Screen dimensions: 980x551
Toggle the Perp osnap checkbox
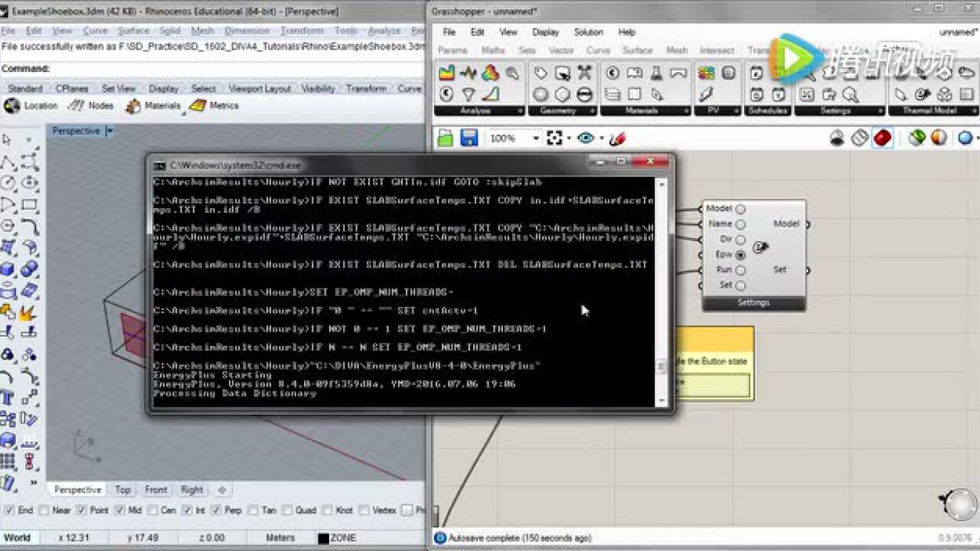(217, 510)
